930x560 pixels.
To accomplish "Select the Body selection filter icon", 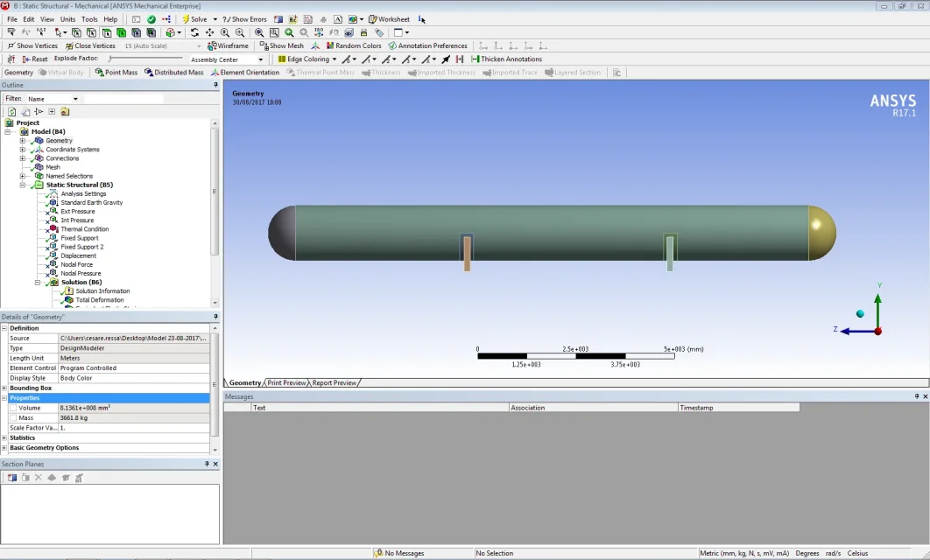I will click(121, 32).
